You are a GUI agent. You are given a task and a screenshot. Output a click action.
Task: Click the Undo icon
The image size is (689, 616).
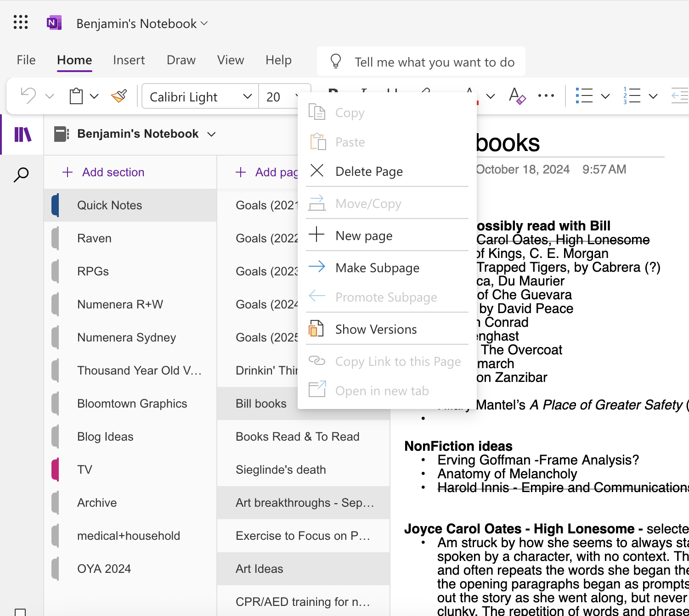28,95
